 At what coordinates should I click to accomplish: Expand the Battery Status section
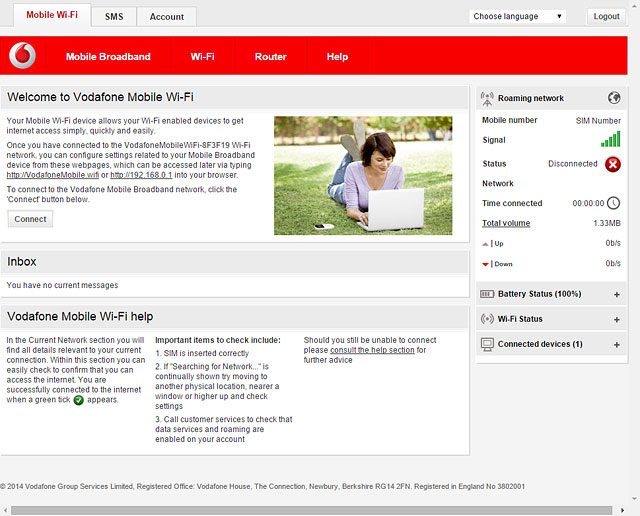(616, 294)
